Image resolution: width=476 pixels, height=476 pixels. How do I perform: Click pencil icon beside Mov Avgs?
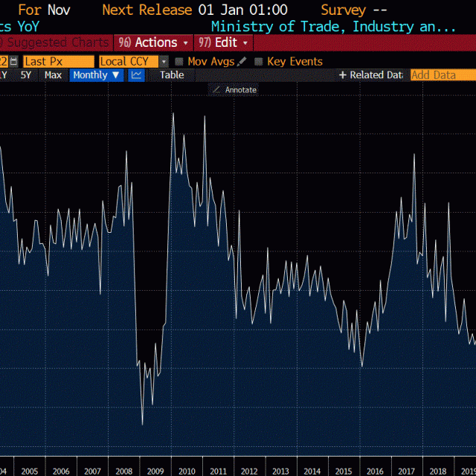tap(241, 62)
